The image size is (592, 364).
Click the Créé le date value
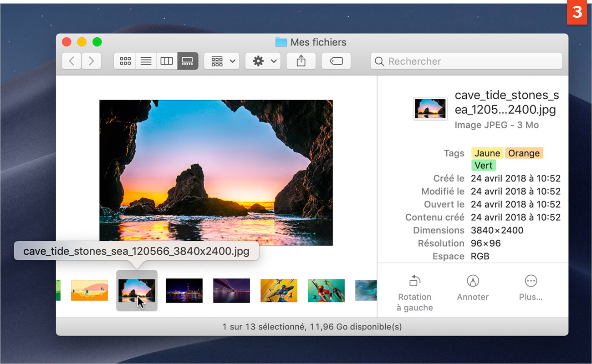515,178
